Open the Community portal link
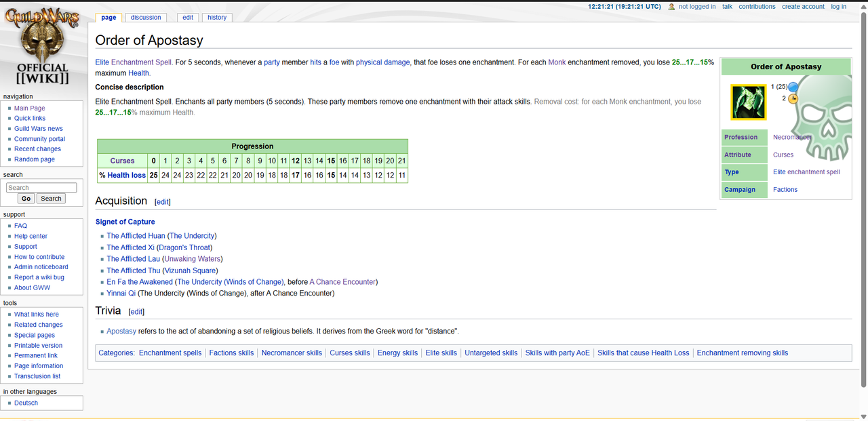868x421 pixels. (40, 139)
